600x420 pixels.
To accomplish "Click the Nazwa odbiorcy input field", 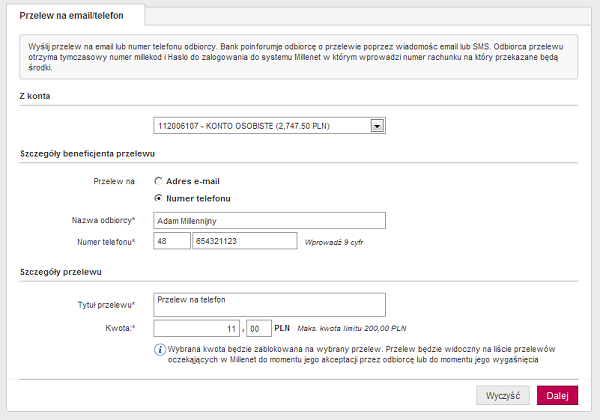I will (269, 221).
